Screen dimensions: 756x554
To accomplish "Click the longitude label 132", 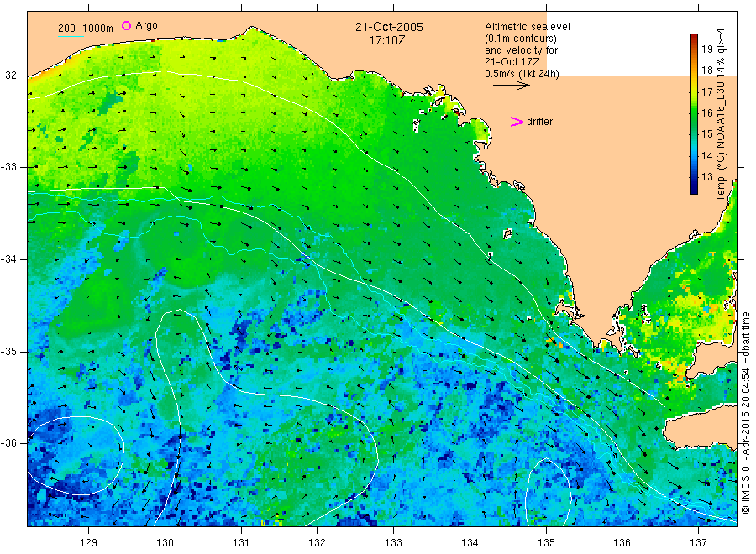I will [318, 543].
